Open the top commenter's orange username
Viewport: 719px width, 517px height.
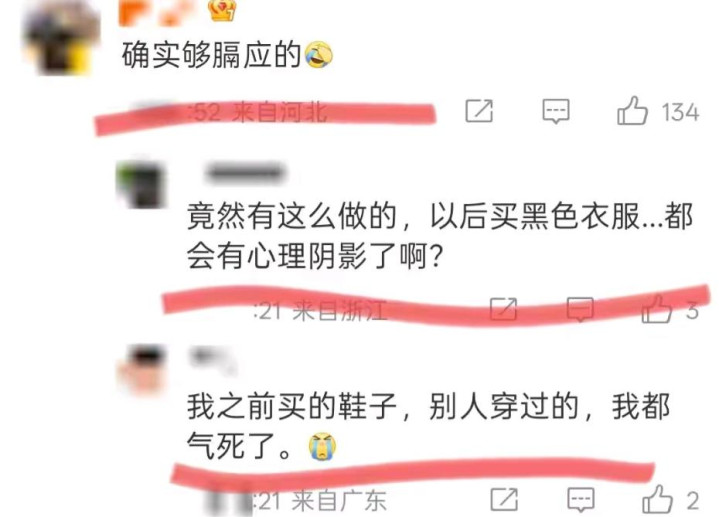156,12
